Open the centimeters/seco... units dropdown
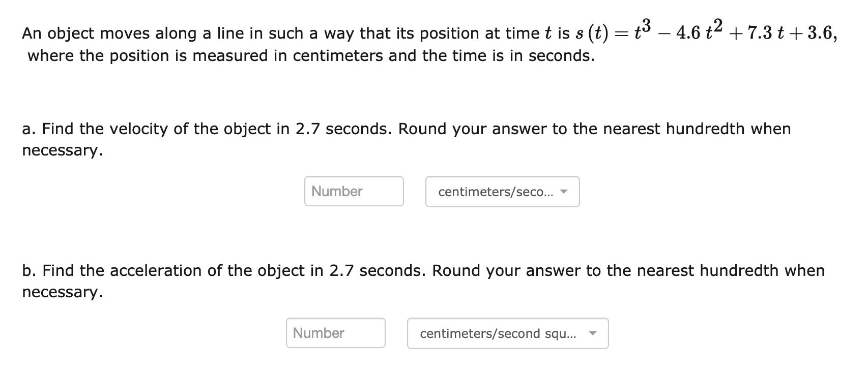868x375 pixels. click(503, 192)
